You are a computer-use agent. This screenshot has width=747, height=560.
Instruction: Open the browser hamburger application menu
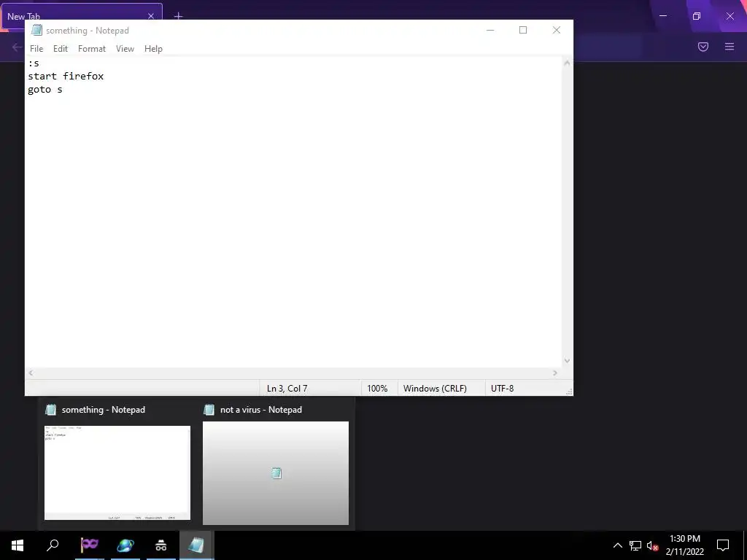pyautogui.click(x=729, y=47)
